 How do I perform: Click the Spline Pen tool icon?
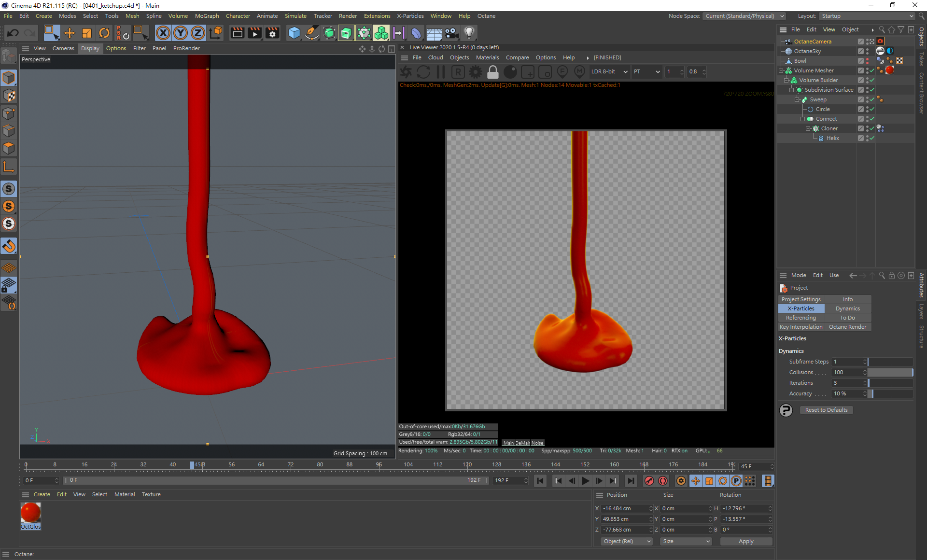(x=312, y=33)
